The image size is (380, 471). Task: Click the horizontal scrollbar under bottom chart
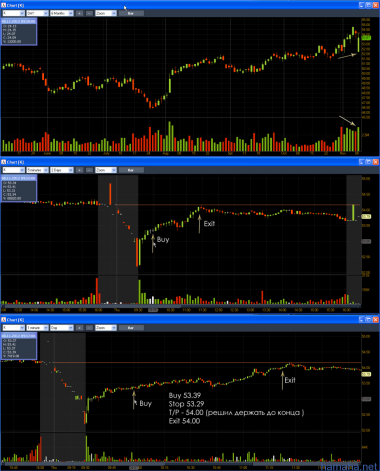[182, 464]
